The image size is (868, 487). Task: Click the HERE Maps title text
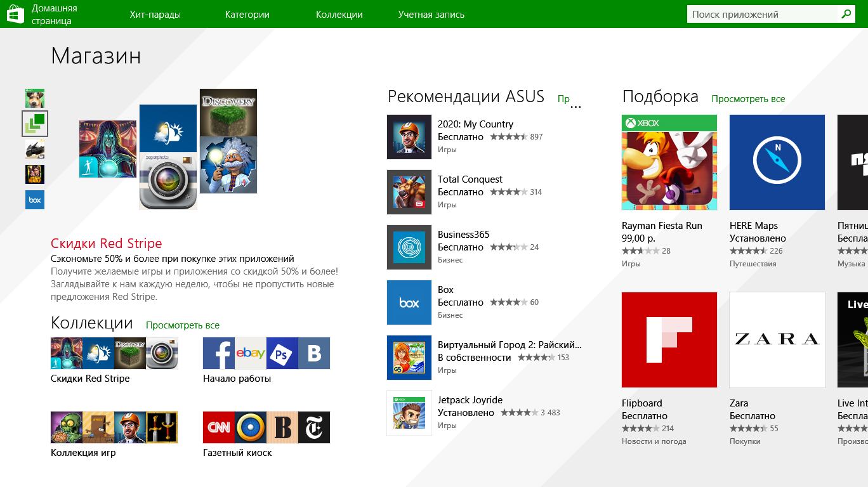754,226
